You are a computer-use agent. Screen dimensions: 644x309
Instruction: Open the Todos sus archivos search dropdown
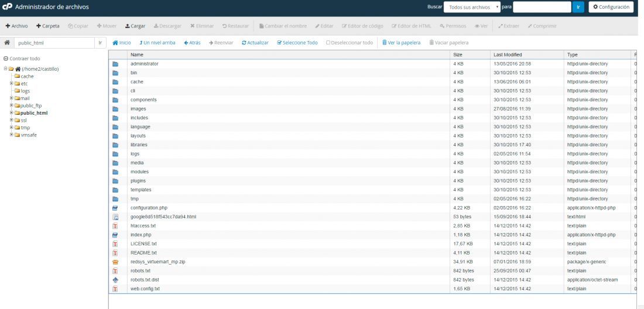pos(472,7)
